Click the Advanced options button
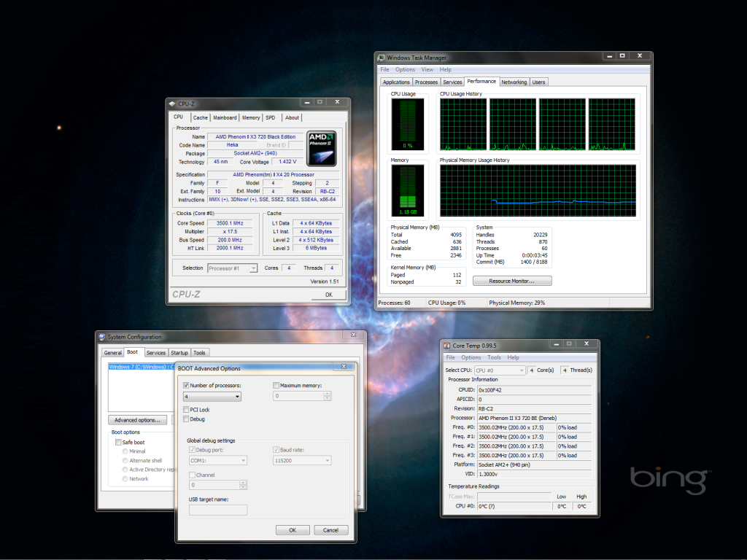 tap(137, 420)
